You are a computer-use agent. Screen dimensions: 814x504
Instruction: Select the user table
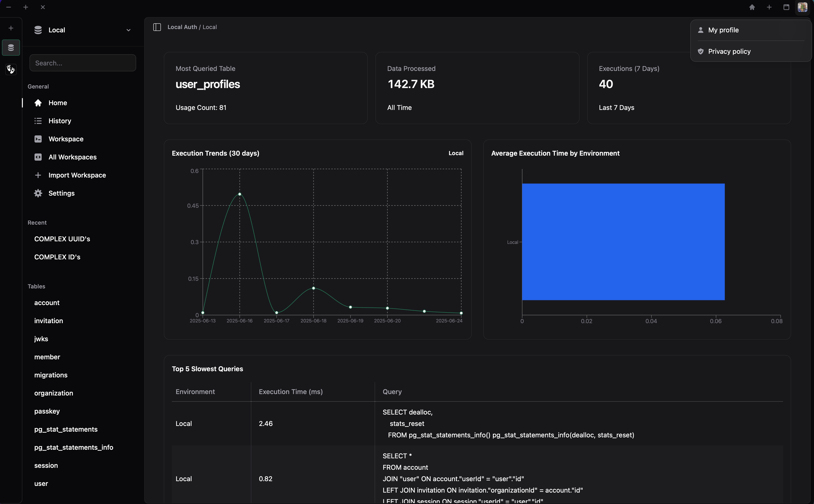tap(41, 484)
